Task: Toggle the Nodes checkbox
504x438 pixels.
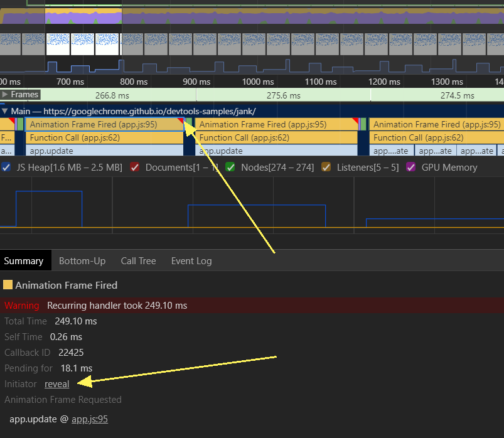Action: coord(230,167)
